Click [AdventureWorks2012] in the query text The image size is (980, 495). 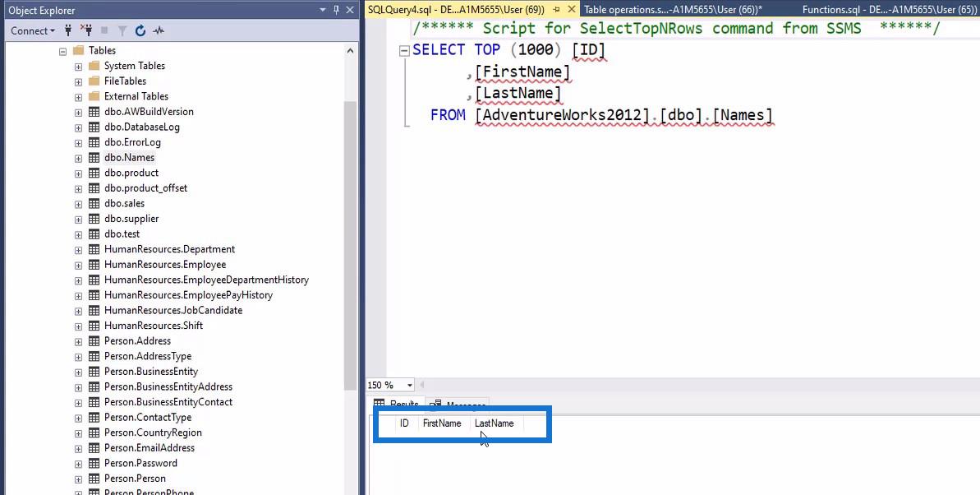pos(563,115)
